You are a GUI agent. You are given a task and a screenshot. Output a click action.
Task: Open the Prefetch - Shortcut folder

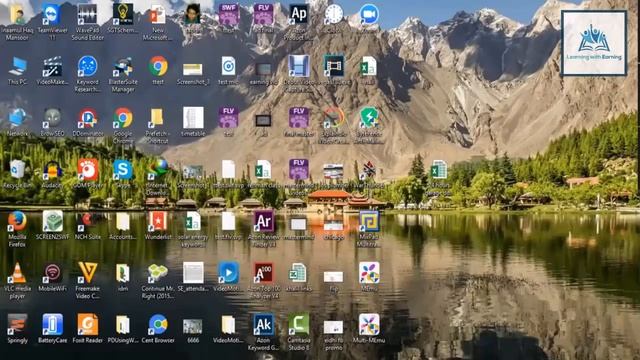click(157, 118)
